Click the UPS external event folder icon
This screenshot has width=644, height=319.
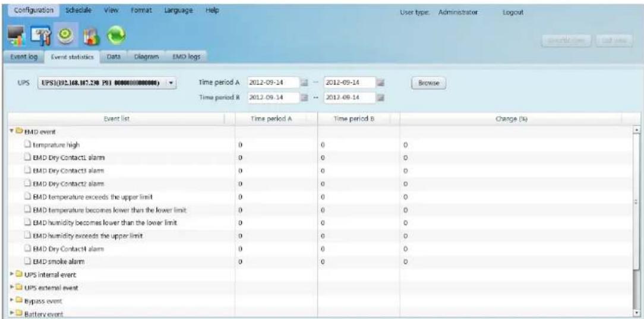point(19,288)
